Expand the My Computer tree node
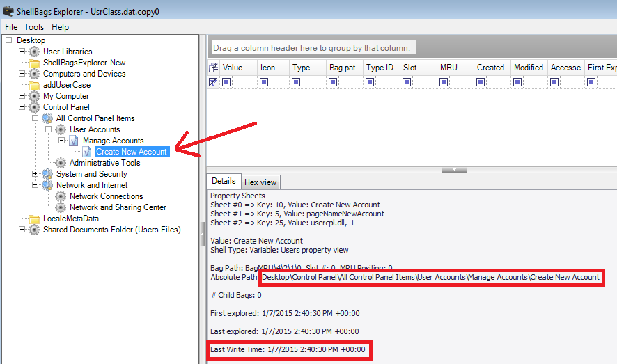The image size is (617, 364). coord(22,96)
